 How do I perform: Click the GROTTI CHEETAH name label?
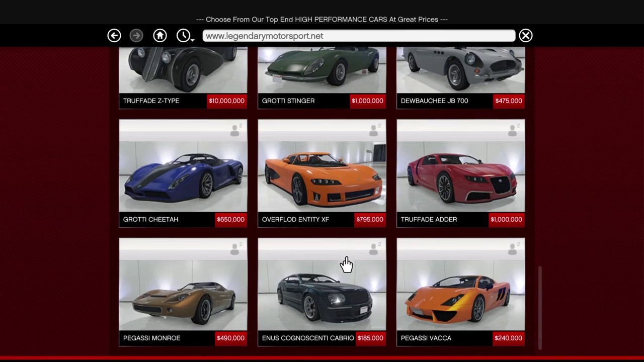150,219
